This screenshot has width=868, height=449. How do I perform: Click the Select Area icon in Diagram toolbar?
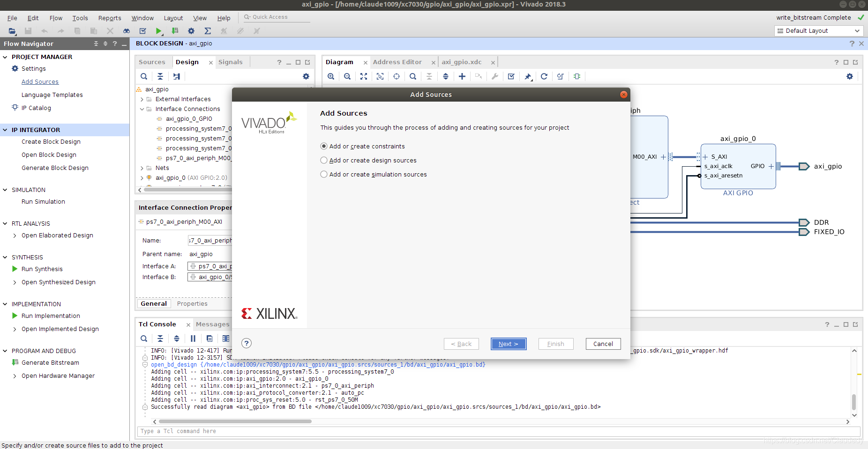coord(380,76)
